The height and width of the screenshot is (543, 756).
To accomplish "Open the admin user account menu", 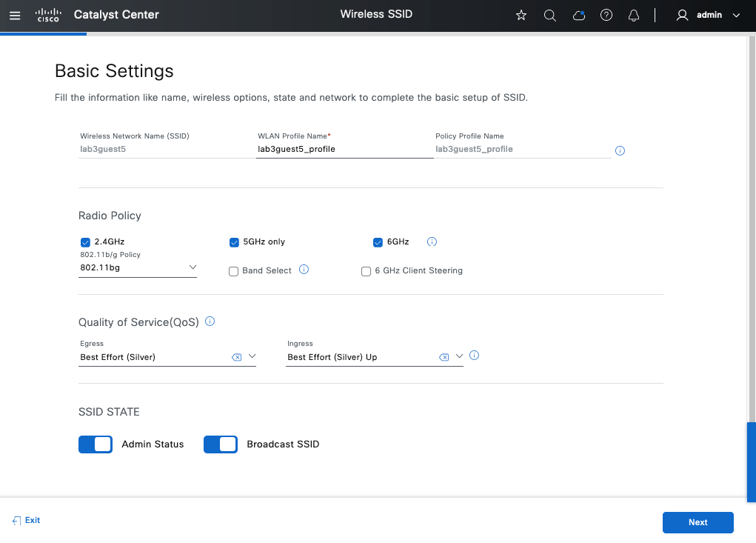I will [709, 15].
